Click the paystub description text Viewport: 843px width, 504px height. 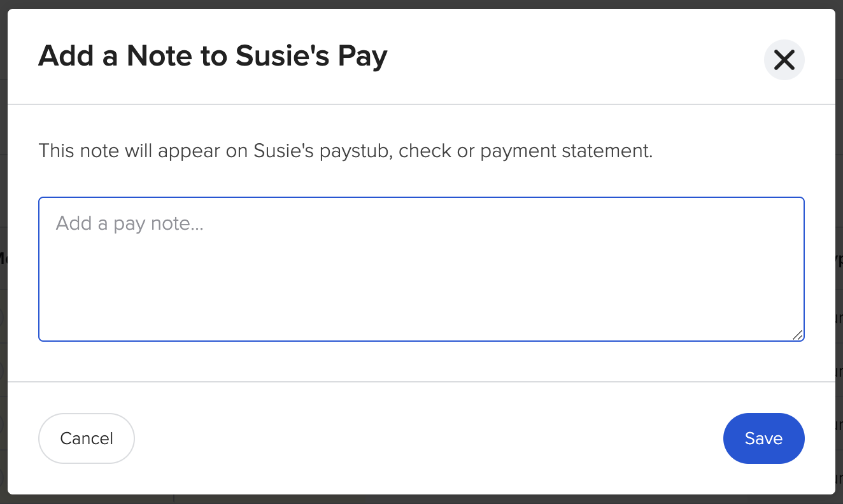point(344,151)
